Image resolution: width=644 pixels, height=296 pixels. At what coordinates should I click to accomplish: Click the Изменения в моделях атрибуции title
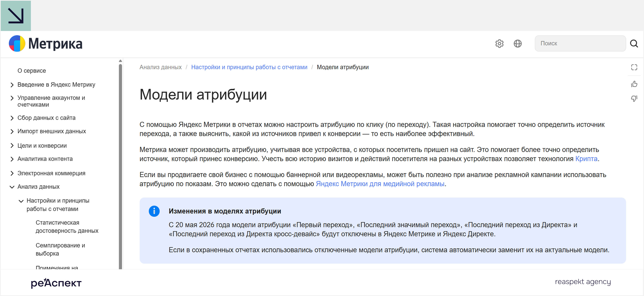pos(225,211)
